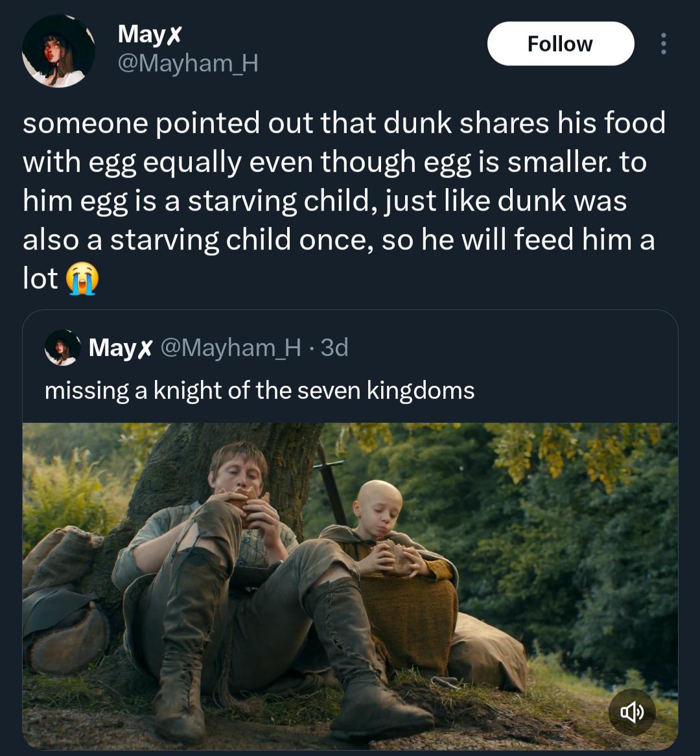Click the small avatar in quoted tweet
Screen dimensions: 700x756
(x=62, y=348)
